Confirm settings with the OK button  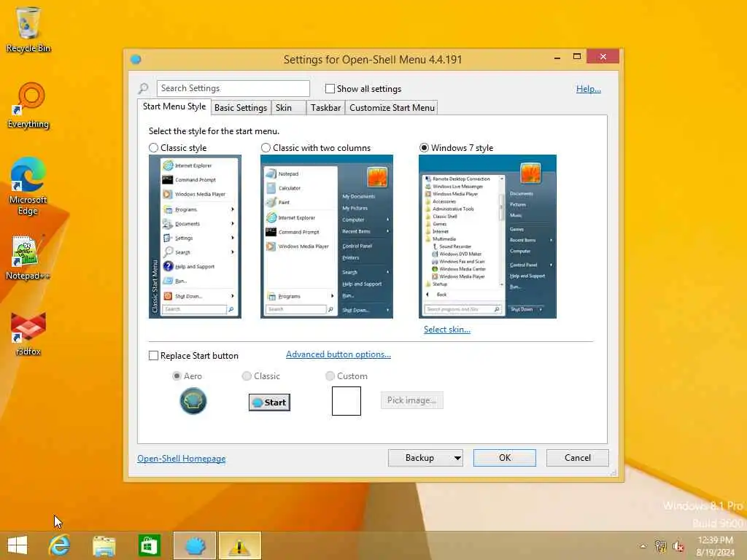[x=505, y=458]
